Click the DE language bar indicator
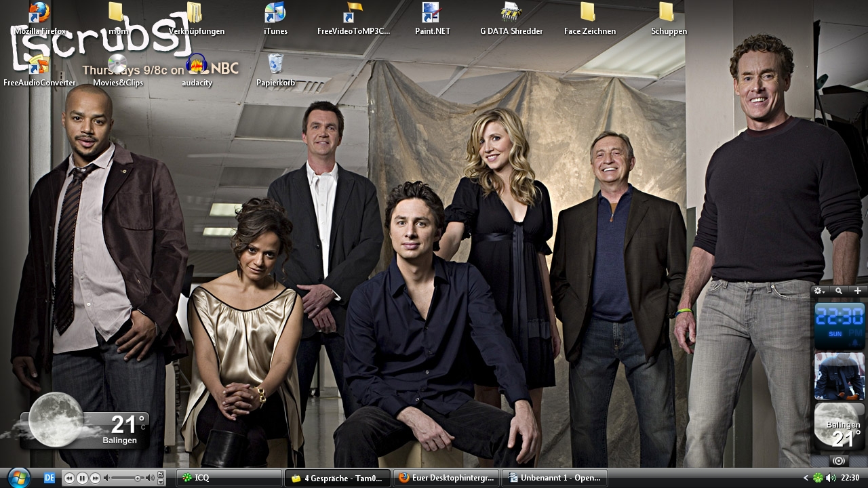The width and height of the screenshot is (868, 488). point(50,478)
